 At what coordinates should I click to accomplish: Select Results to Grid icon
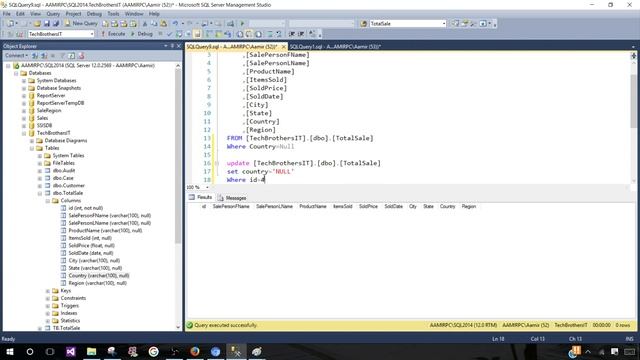249,34
